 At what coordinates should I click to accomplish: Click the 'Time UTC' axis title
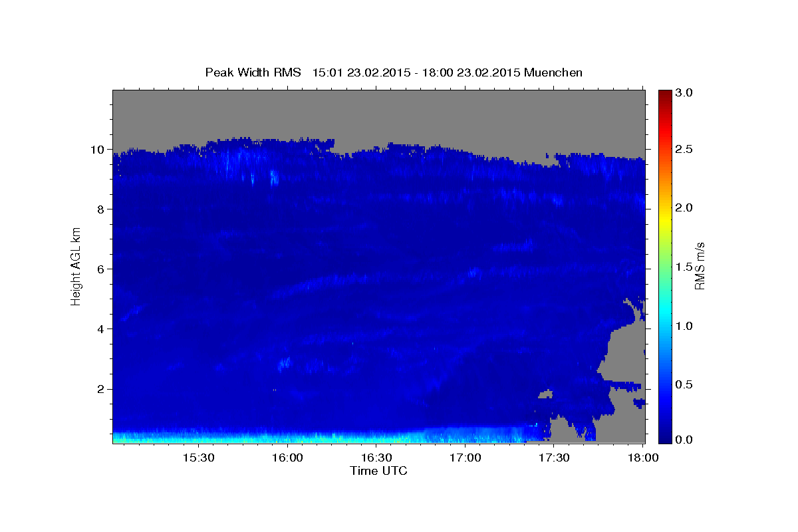pyautogui.click(x=378, y=471)
